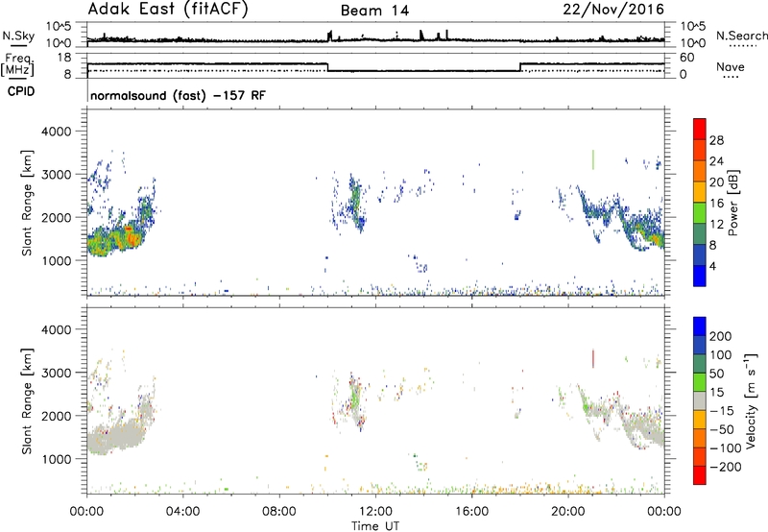
Task: Click the 'Beam 14' label
Action: pos(374,11)
